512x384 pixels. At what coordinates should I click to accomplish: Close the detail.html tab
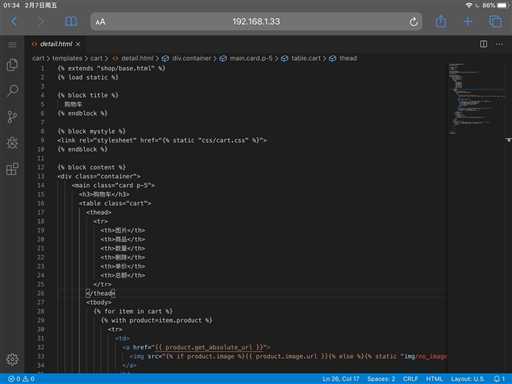(78, 44)
